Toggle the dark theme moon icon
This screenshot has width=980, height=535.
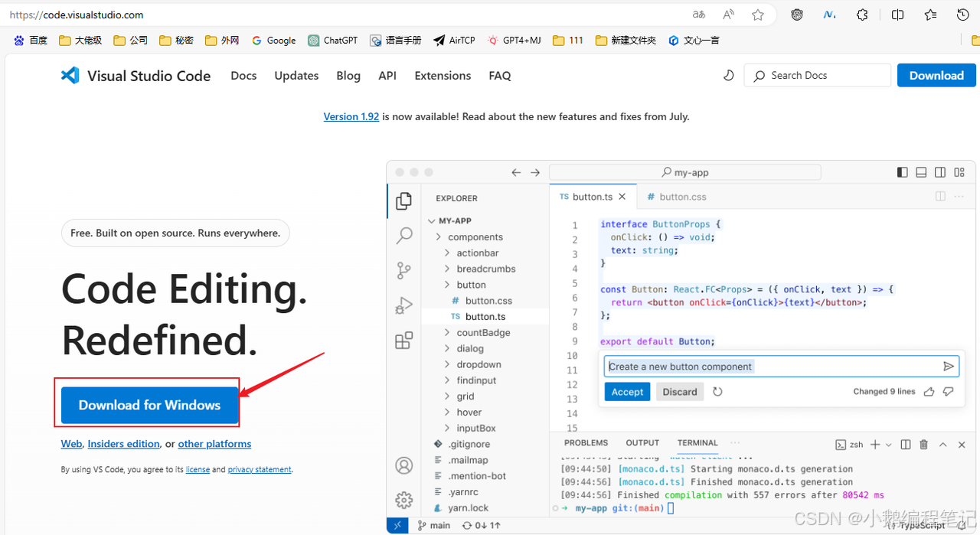point(728,75)
